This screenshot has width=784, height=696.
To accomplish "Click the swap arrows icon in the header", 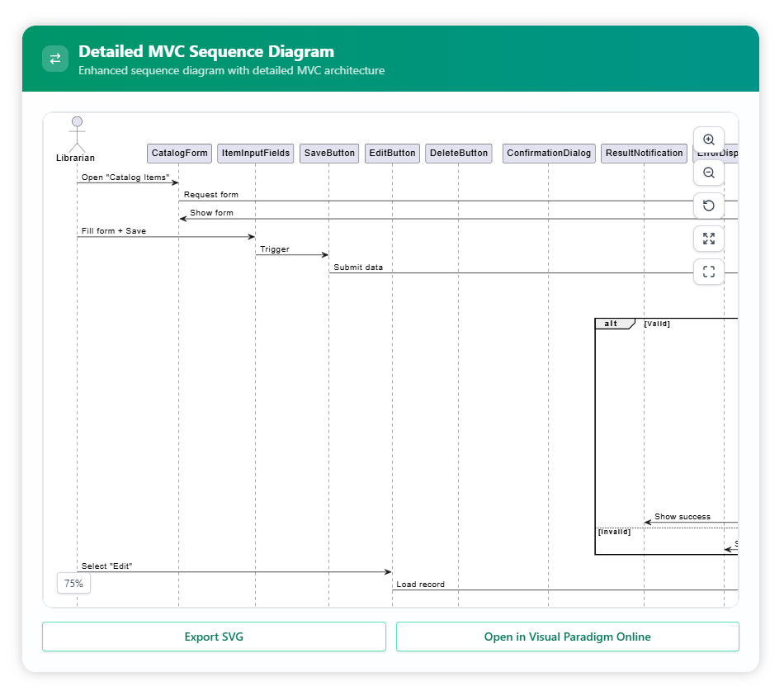I will 55,59.
